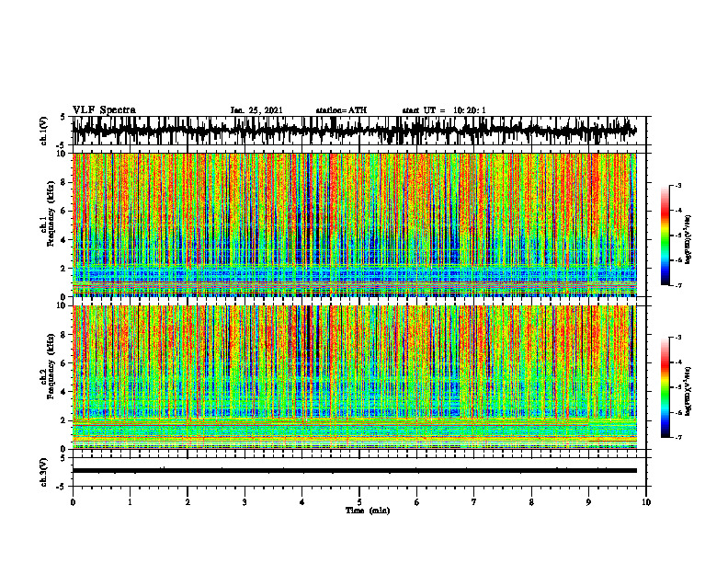The width and height of the screenshot is (728, 563).
Task: Click the ch.1 frequency tick label '6'
Action: [x=63, y=211]
